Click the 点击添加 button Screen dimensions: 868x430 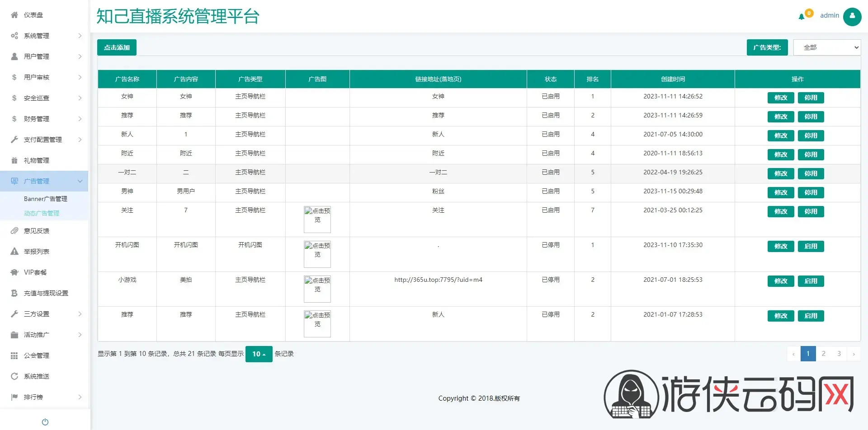117,47
